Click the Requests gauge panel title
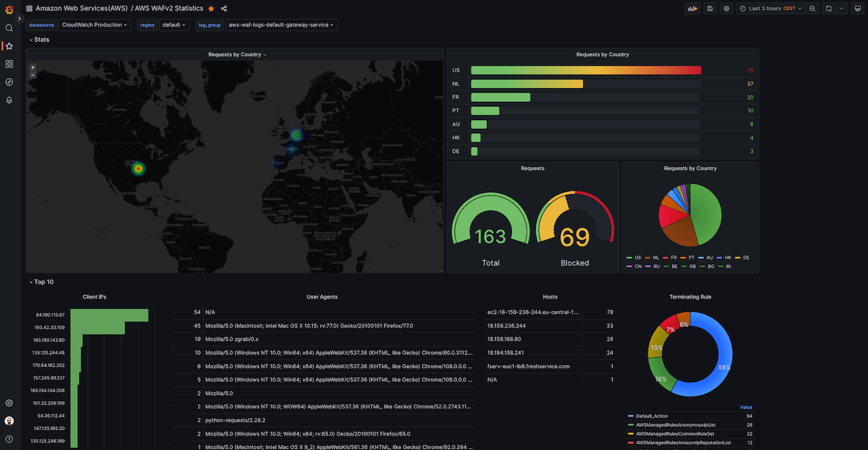 532,168
